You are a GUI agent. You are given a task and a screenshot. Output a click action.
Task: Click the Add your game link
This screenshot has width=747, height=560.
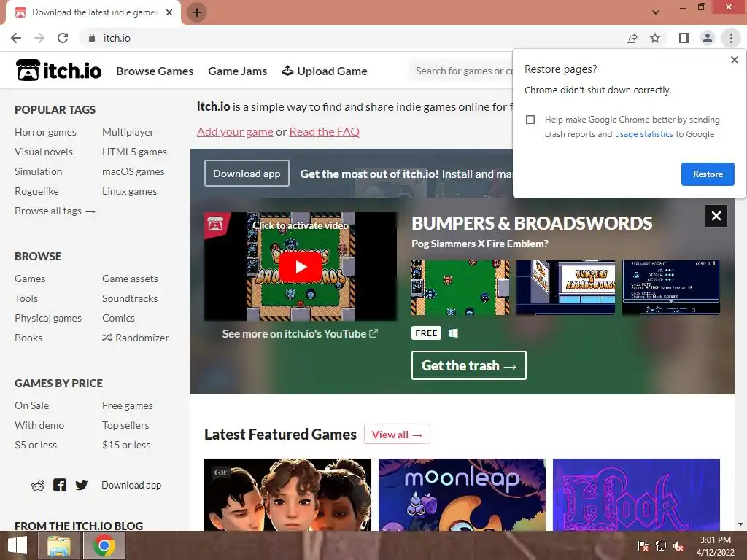[235, 132]
